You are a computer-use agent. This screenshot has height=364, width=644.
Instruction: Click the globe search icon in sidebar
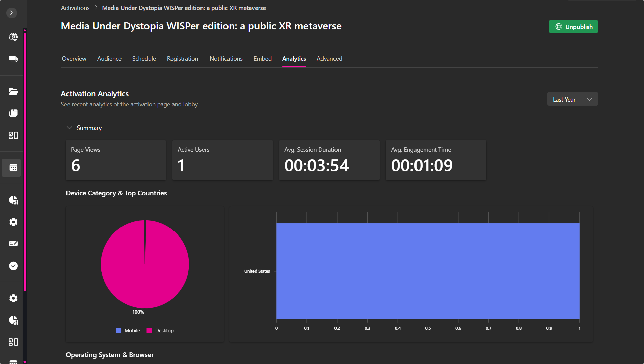pos(13,37)
